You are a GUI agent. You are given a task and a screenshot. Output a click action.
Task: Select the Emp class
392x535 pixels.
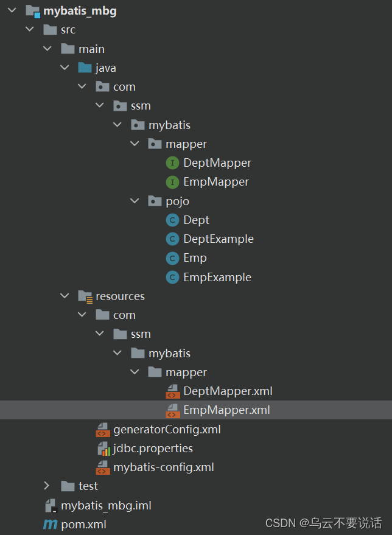tap(195, 258)
